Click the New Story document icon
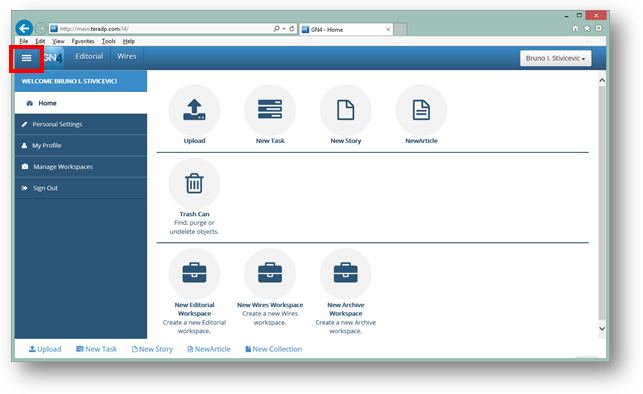The width and height of the screenshot is (643, 394). (346, 110)
